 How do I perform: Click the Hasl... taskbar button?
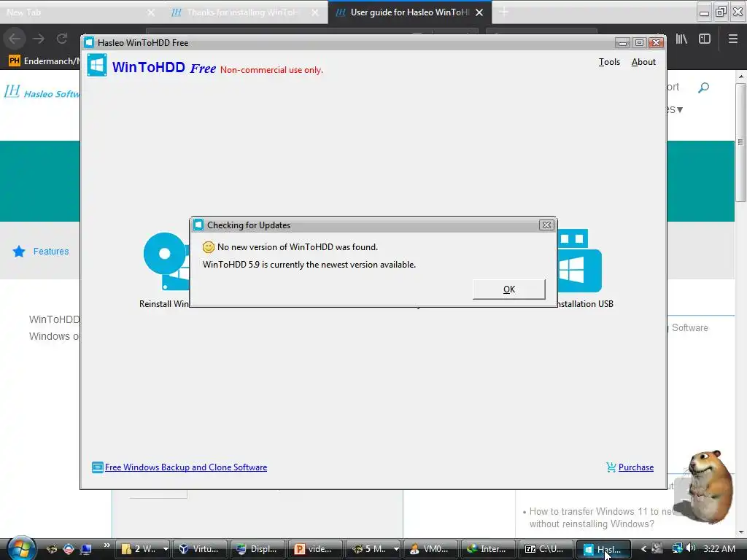click(603, 549)
